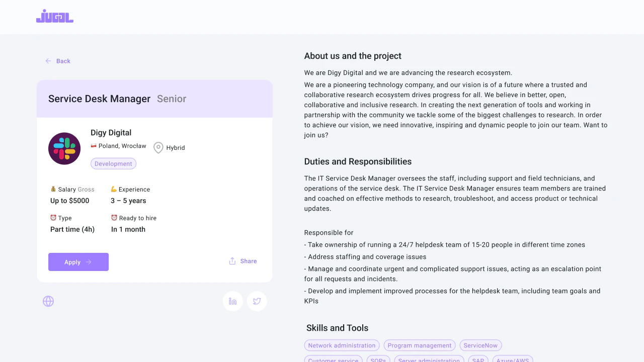
Task: Toggle the ServiceNow skill tag
Action: [480, 345]
